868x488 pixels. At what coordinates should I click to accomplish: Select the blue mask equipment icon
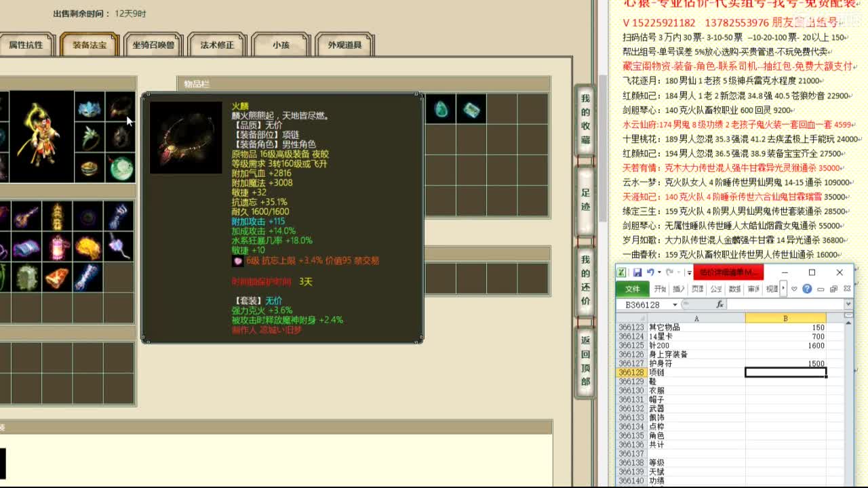click(90, 107)
